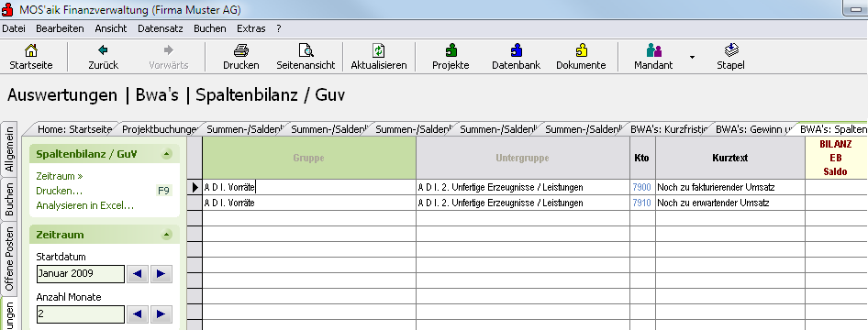This screenshot has height=330, width=868.
Task: Refresh data with Aktualisieren
Action: click(x=379, y=50)
